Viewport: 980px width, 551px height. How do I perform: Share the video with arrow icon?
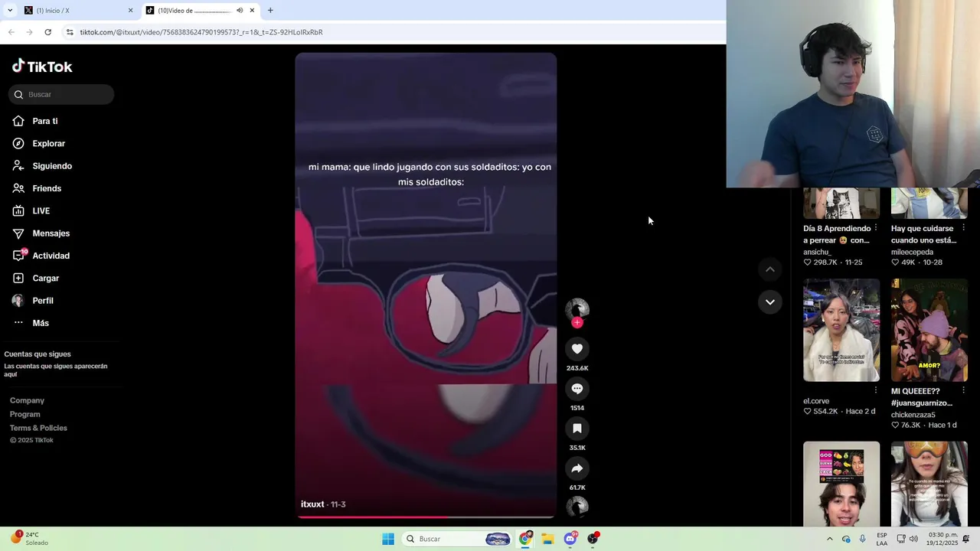(x=577, y=468)
